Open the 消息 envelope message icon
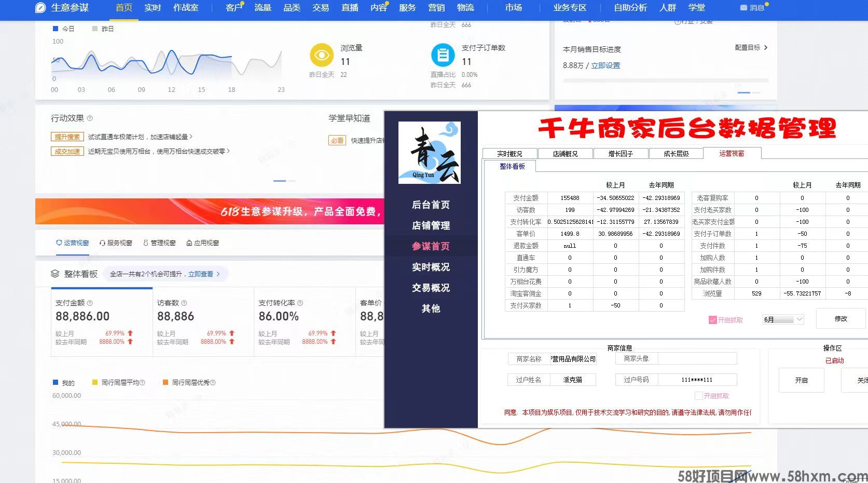Screen dimensions: 868x483 pyautogui.click(x=743, y=8)
